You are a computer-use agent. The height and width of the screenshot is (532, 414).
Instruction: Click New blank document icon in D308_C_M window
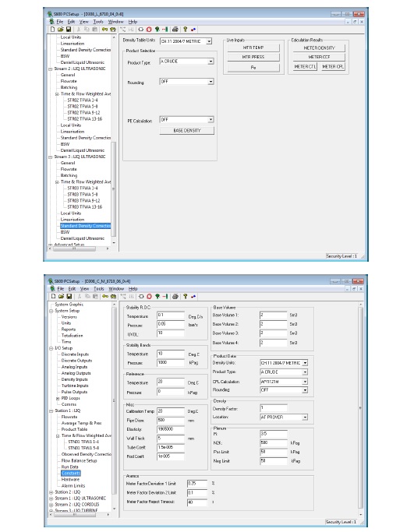(x=53, y=297)
